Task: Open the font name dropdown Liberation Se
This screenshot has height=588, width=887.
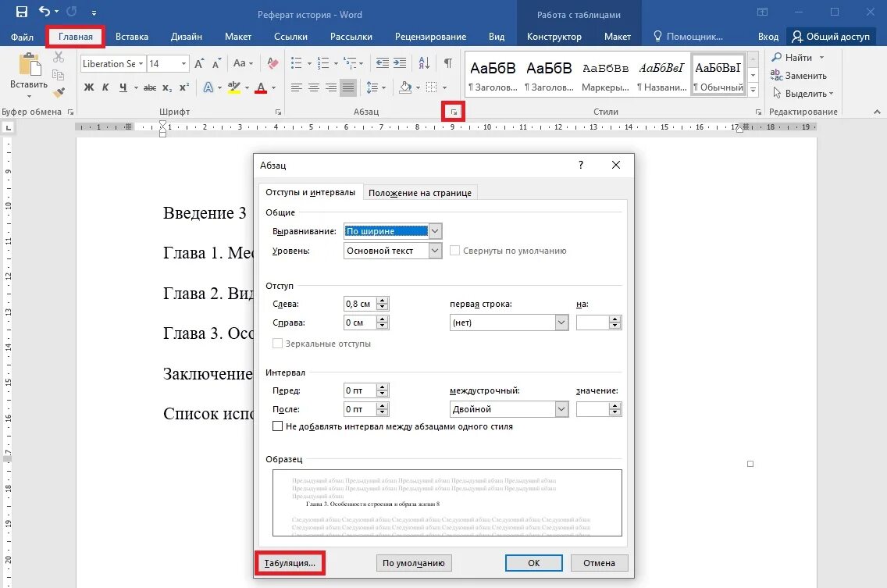Action: coord(141,64)
